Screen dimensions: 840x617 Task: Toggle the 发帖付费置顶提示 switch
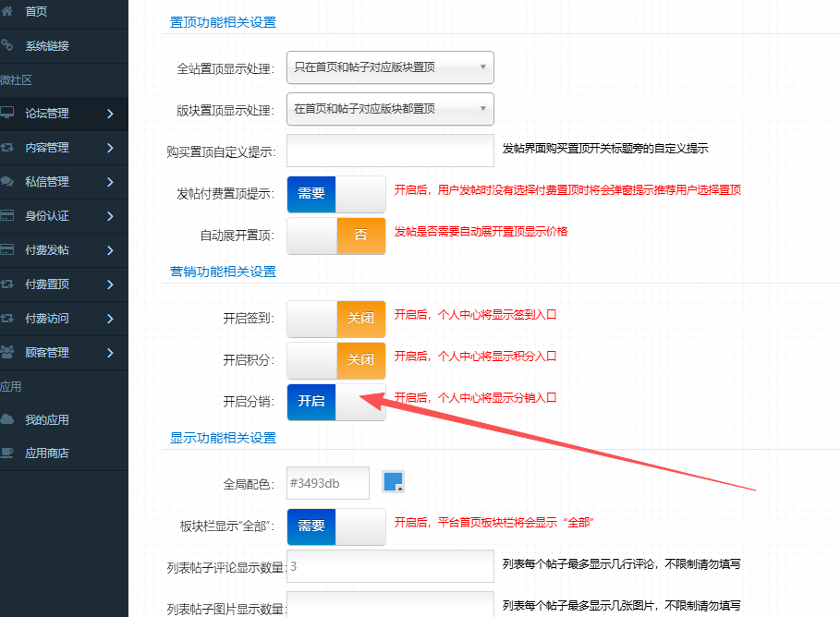(336, 194)
